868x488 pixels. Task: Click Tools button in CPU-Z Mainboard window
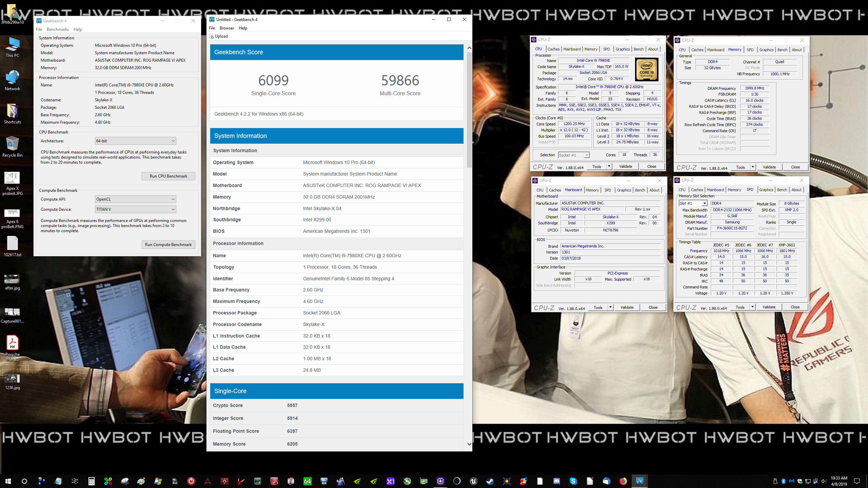point(598,307)
